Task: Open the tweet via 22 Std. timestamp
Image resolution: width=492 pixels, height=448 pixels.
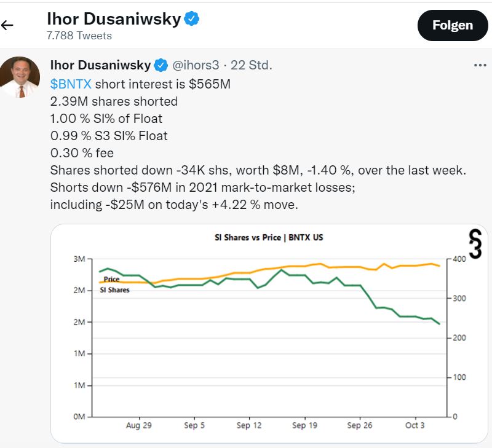Action: coord(251,65)
